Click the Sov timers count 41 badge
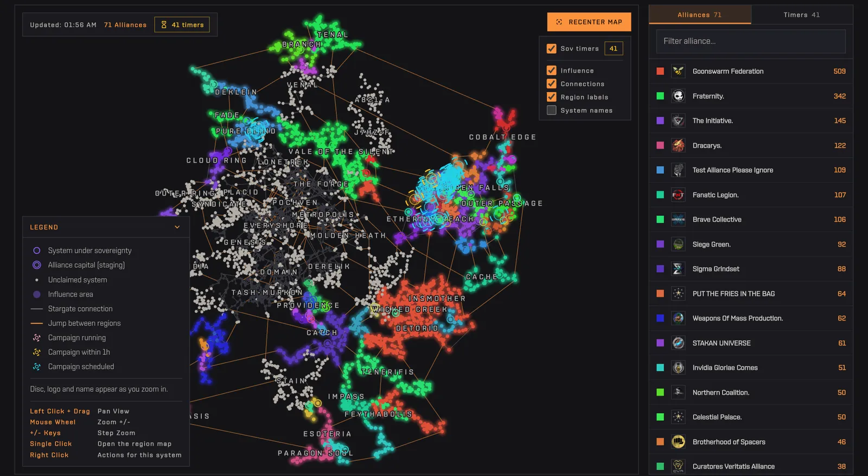 coord(614,48)
